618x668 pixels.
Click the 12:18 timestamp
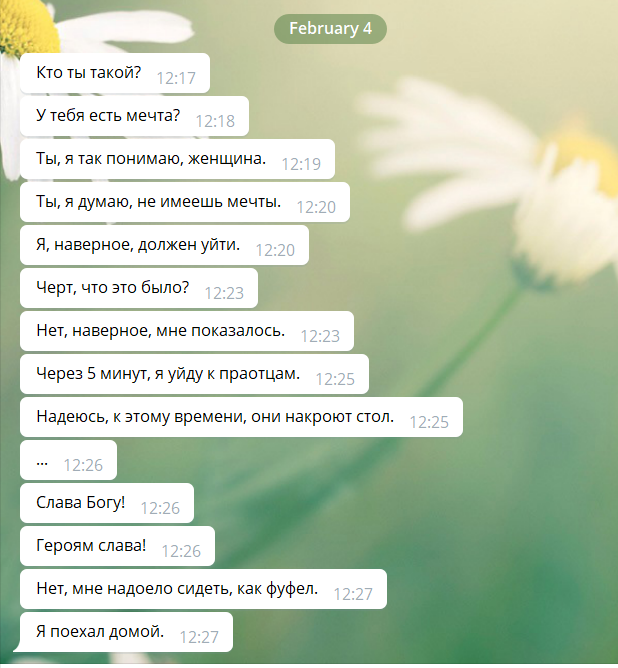point(215,121)
